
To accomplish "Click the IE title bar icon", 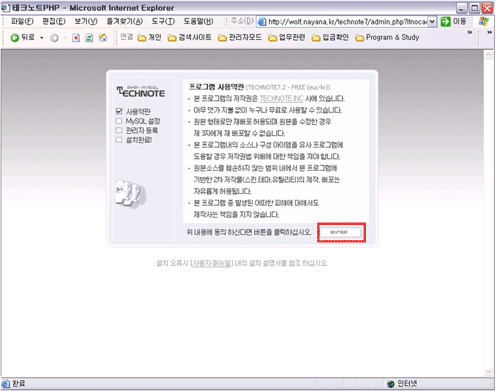I will (x=6, y=7).
